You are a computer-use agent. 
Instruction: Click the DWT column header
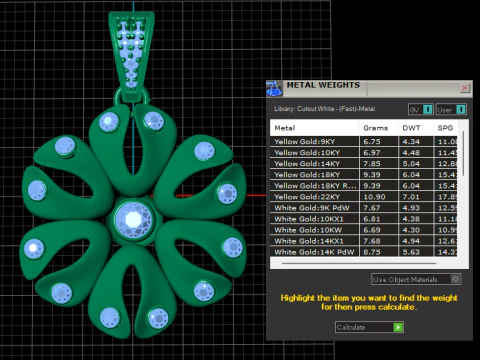[416, 128]
